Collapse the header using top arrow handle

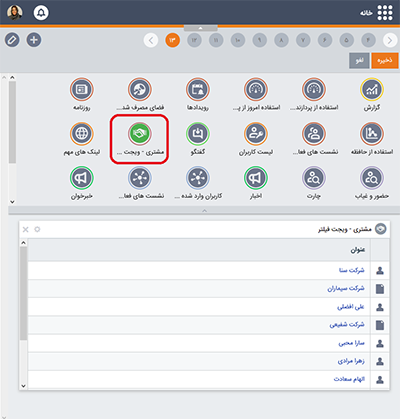point(200,28)
